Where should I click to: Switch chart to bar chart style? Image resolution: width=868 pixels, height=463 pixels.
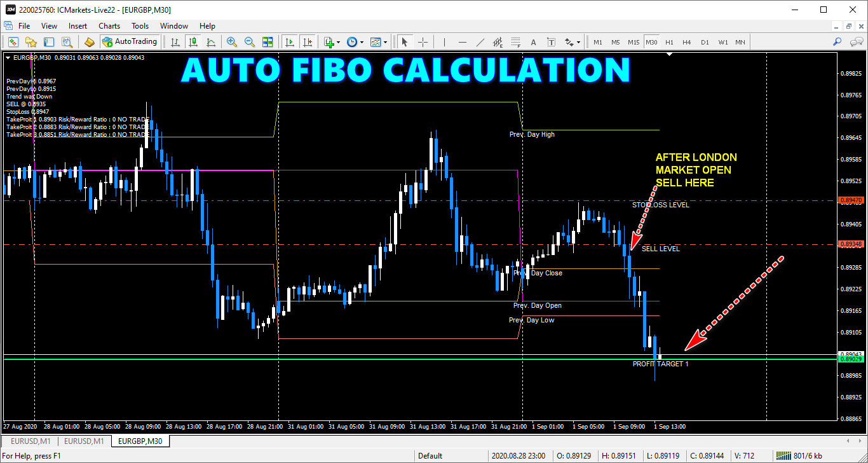(x=175, y=42)
